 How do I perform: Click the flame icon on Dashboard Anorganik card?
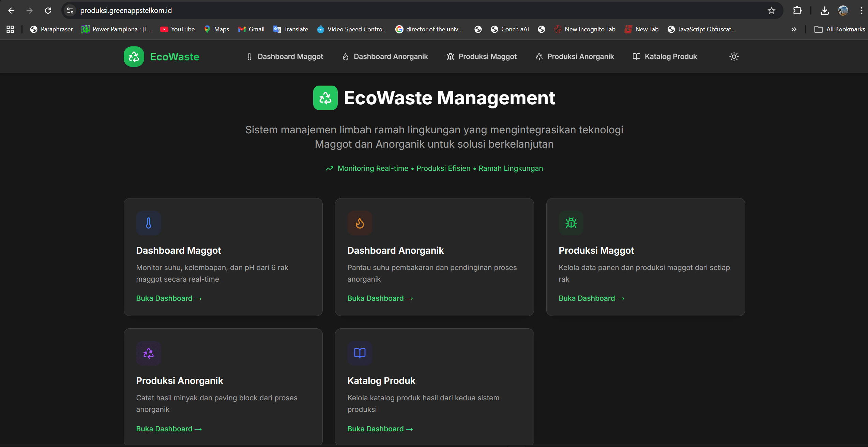(x=360, y=223)
